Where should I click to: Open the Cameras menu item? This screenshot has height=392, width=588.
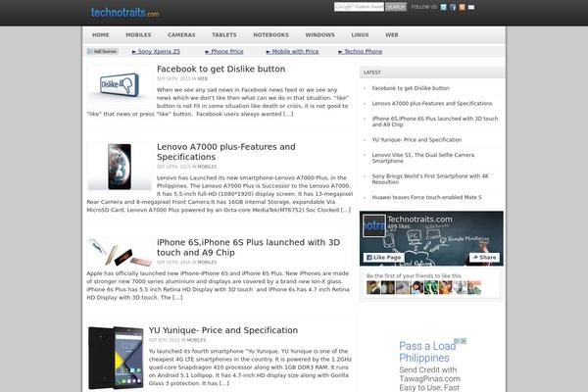point(181,35)
